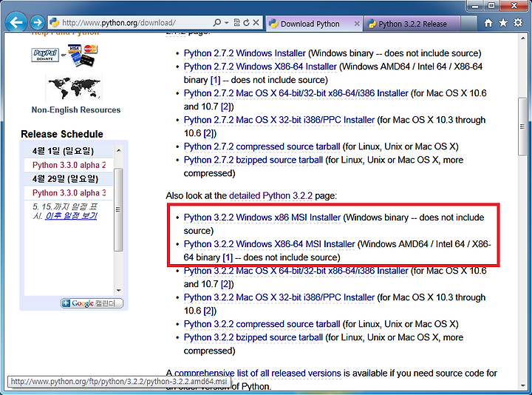The image size is (532, 395).
Task: Click the address bar URL field
Action: [136, 23]
